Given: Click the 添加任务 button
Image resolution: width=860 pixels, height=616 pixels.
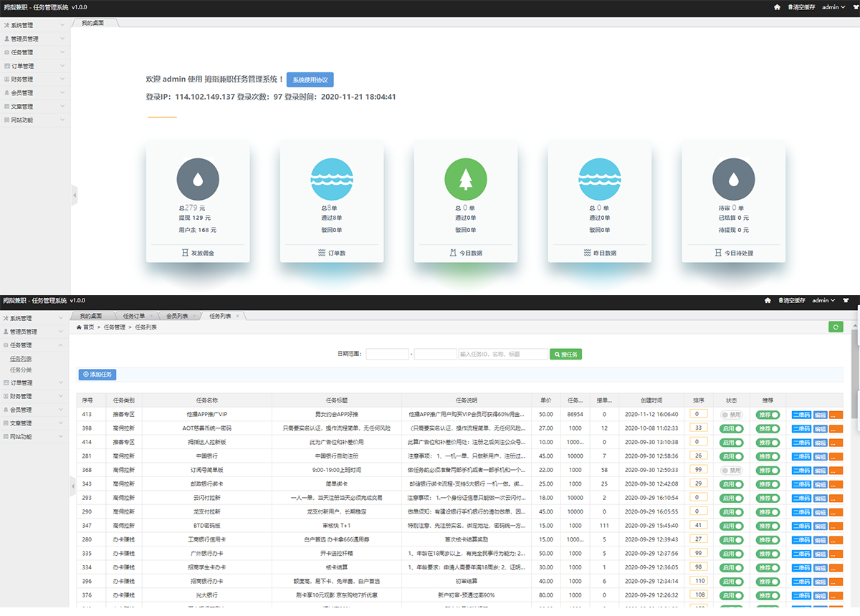Looking at the screenshot, I should point(97,375).
